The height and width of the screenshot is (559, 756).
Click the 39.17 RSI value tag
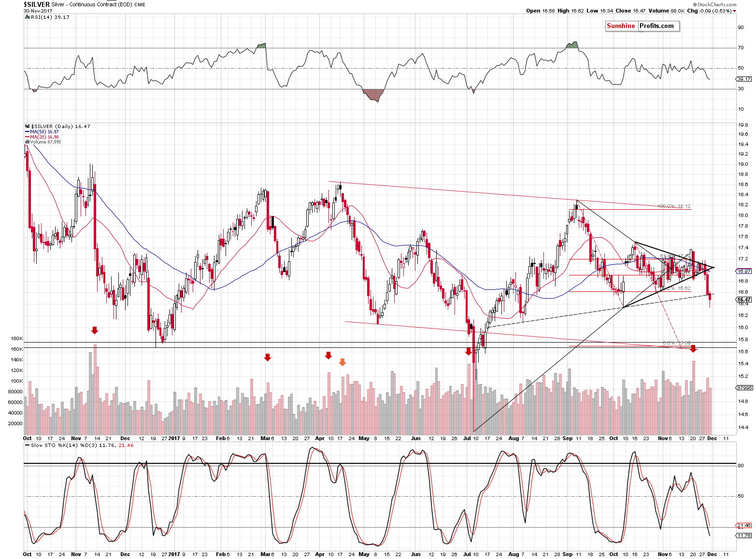pyautogui.click(x=744, y=79)
